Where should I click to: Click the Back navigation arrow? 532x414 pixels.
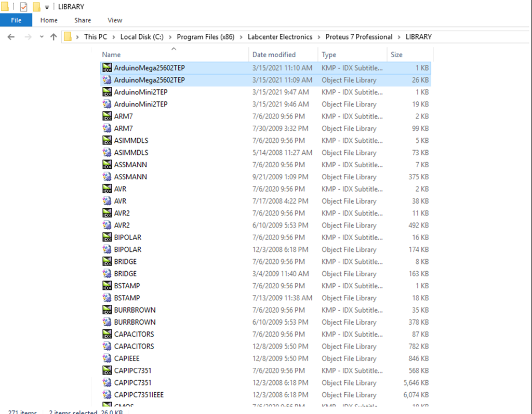(x=11, y=37)
